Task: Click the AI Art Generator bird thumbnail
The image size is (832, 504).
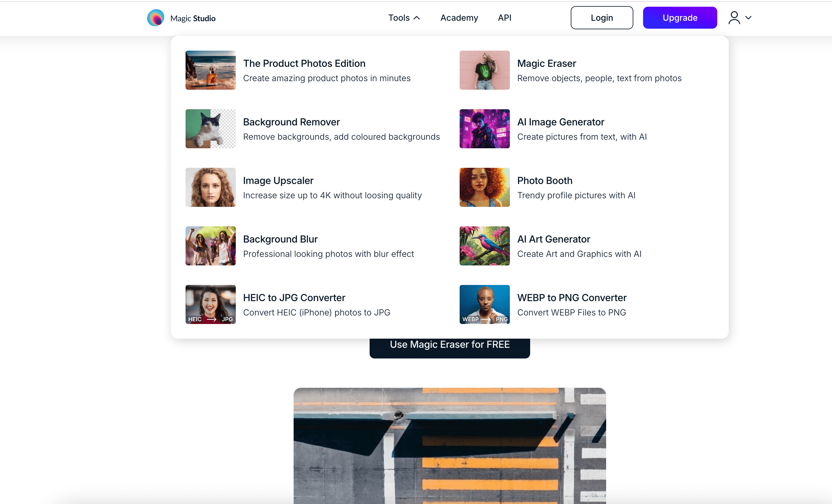Action: 484,246
